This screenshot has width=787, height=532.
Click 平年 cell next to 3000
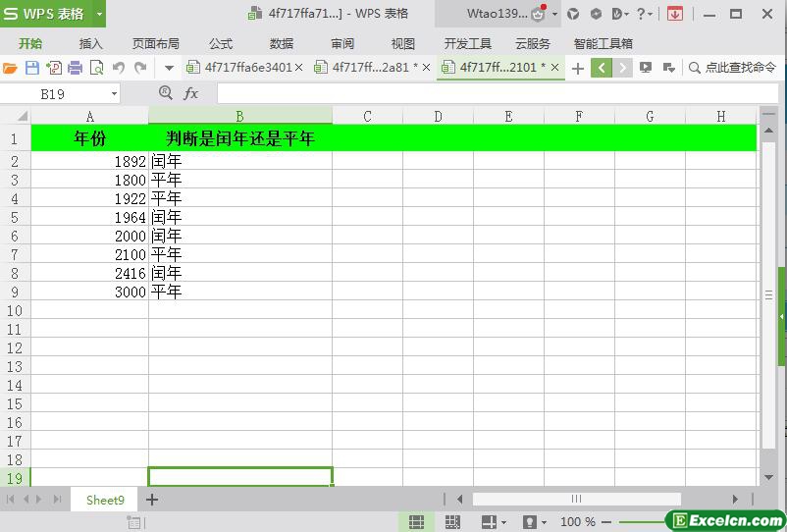[x=239, y=292]
